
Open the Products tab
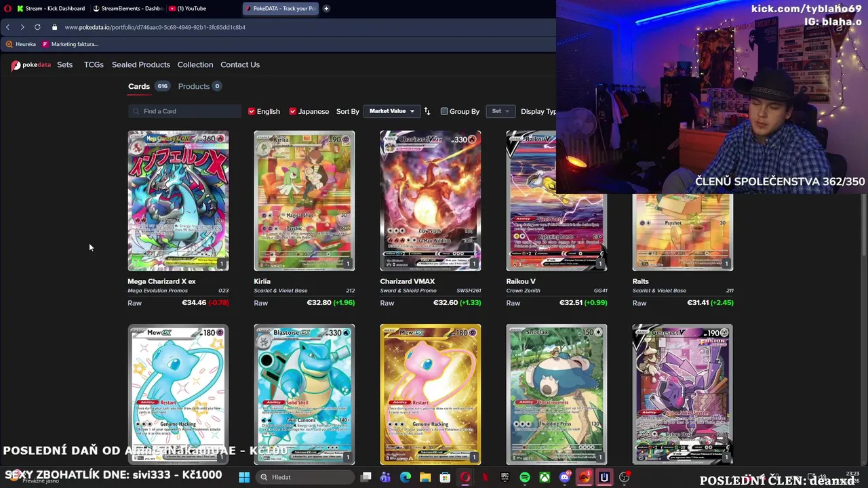199,86
